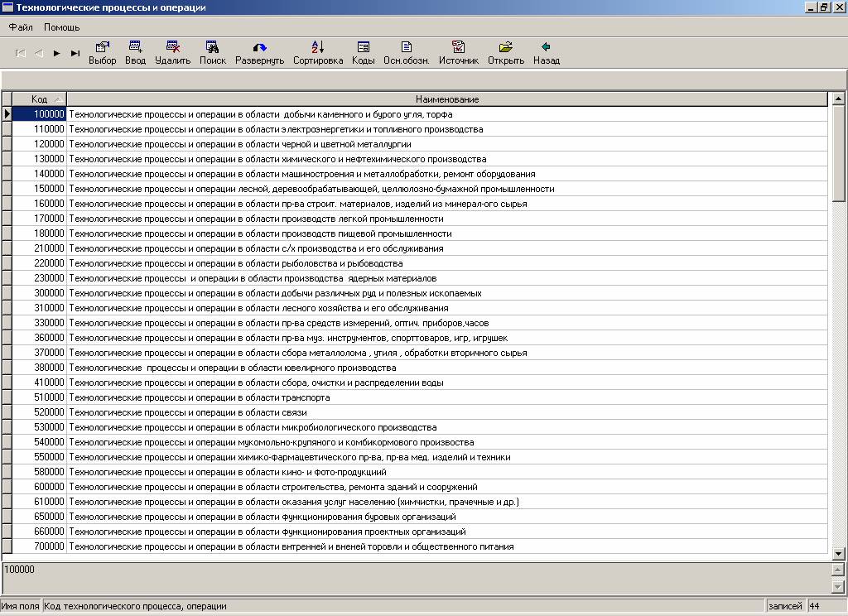Click the Открыть (Open) folder icon
This screenshot has width=848, height=616.
click(505, 48)
